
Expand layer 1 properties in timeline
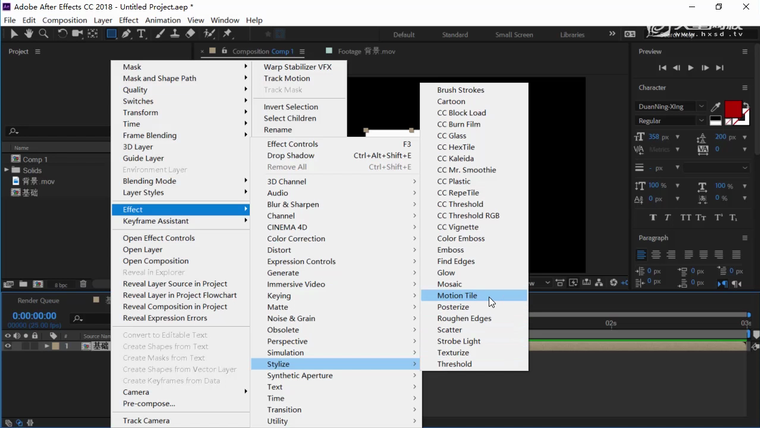tap(46, 346)
